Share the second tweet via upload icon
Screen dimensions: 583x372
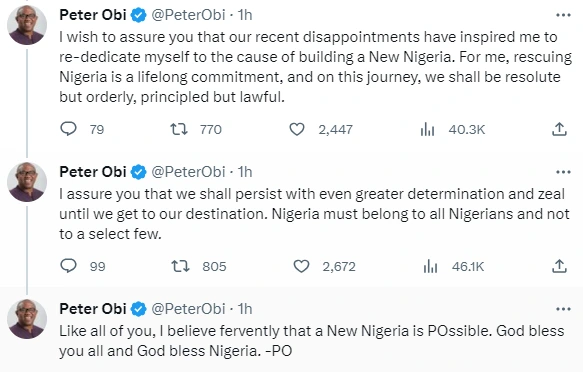pyautogui.click(x=559, y=266)
